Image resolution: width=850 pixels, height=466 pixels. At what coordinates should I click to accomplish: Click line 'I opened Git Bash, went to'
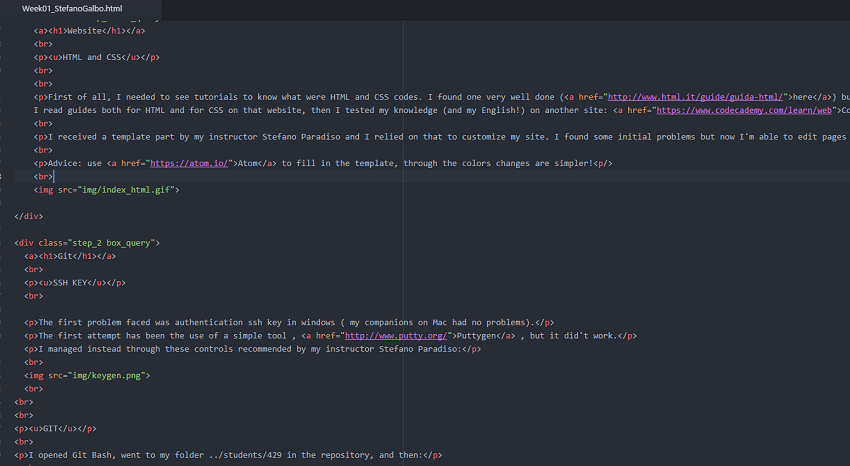(228, 455)
